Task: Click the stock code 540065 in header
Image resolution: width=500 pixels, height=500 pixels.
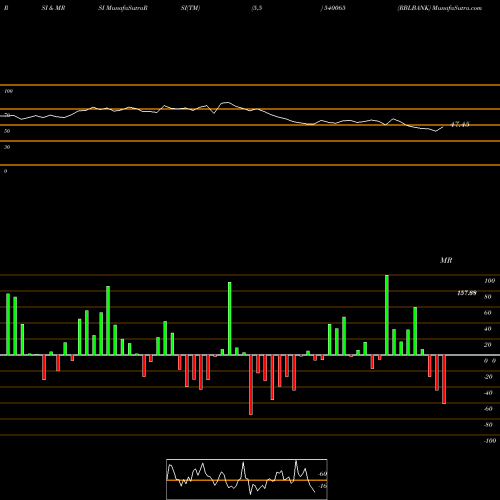Action: pyautogui.click(x=334, y=8)
